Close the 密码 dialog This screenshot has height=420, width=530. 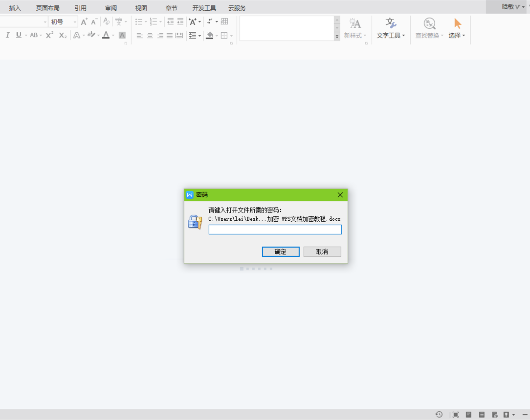click(340, 195)
